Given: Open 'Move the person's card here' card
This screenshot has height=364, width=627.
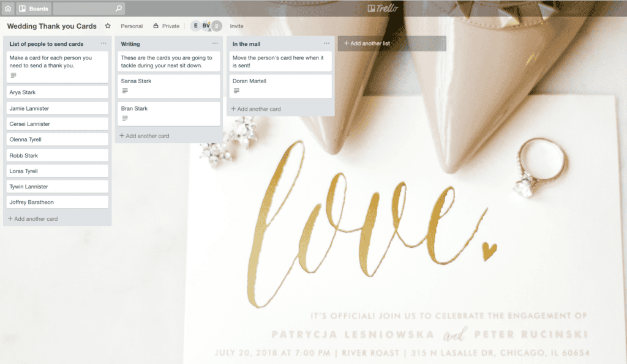Looking at the screenshot, I should (280, 62).
